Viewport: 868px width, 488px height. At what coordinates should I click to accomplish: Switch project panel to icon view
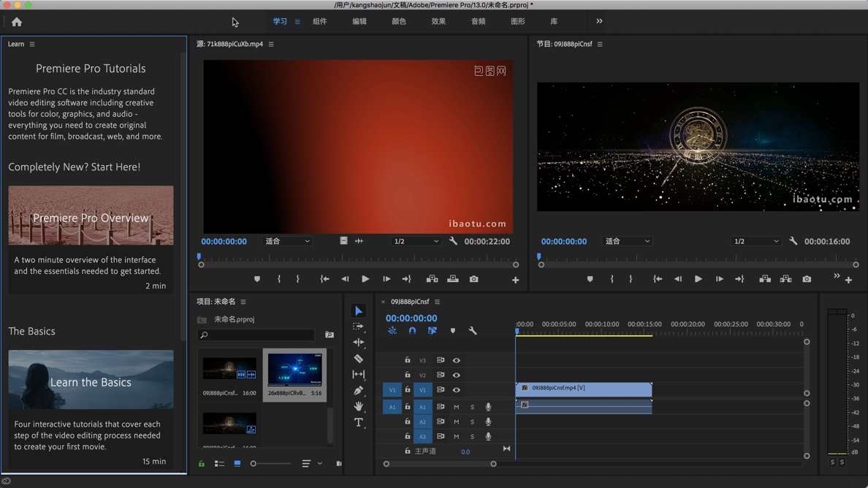pos(237,464)
